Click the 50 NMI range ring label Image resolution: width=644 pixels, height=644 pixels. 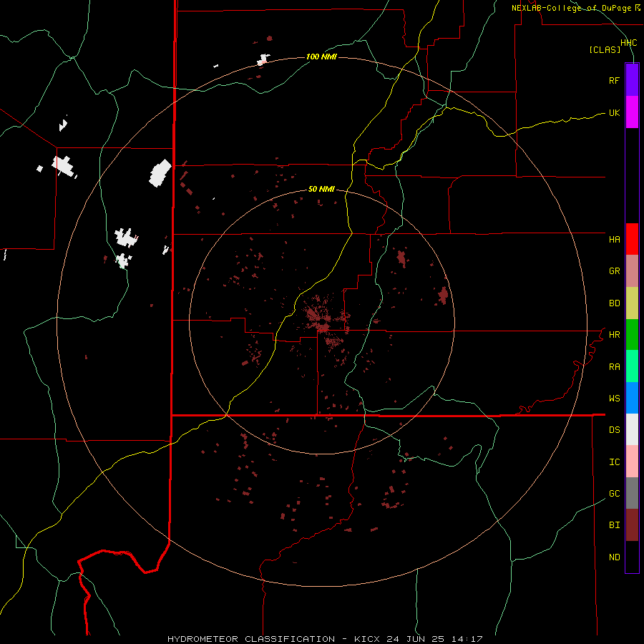[x=321, y=190]
